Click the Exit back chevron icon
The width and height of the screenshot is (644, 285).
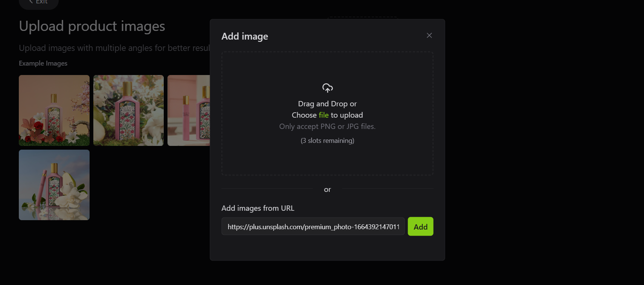pyautogui.click(x=31, y=2)
